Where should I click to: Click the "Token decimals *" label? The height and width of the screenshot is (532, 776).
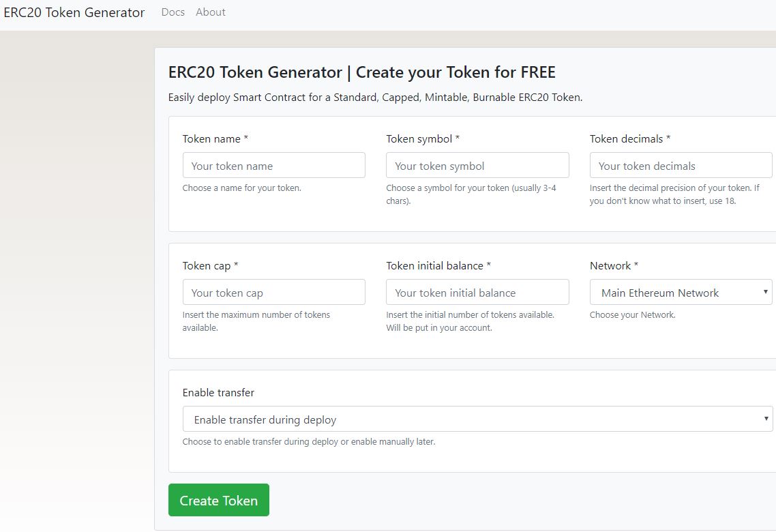coord(630,139)
